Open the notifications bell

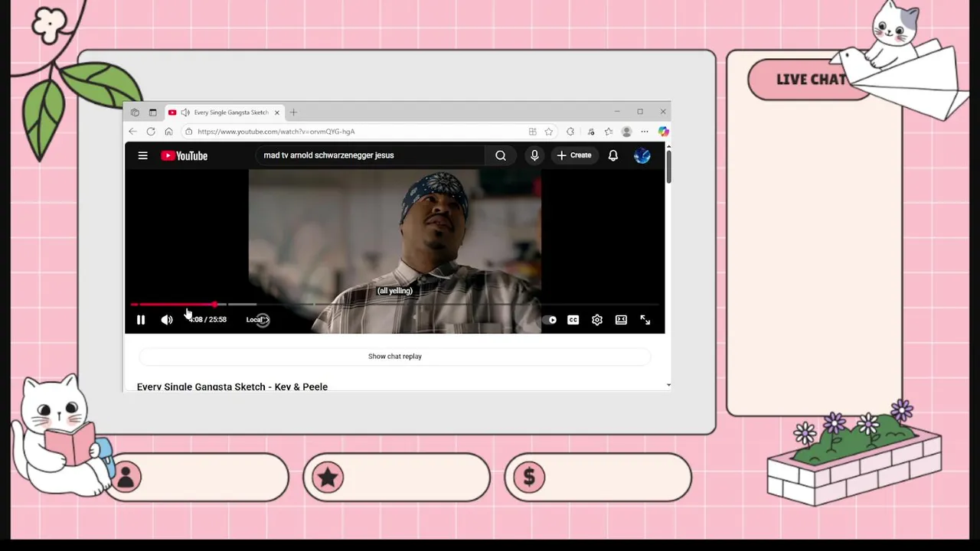pos(613,155)
